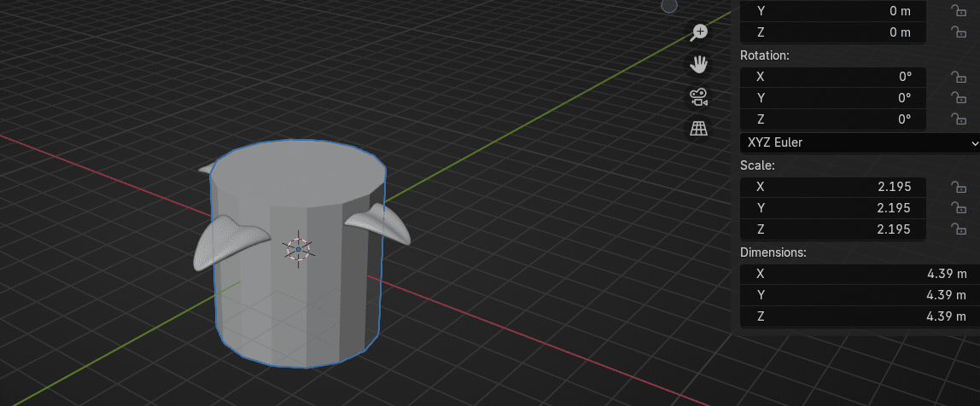This screenshot has height=406, width=980.
Task: Lock the Scale Z value
Action: tap(959, 229)
